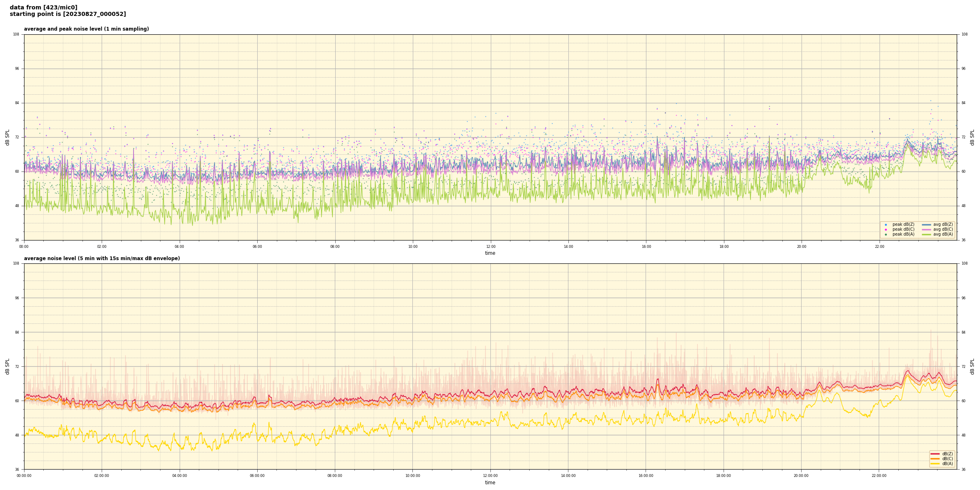This screenshot has width=980, height=490.
Task: Click left 'dB SPL' label of bottom chart
Action: pyautogui.click(x=7, y=366)
